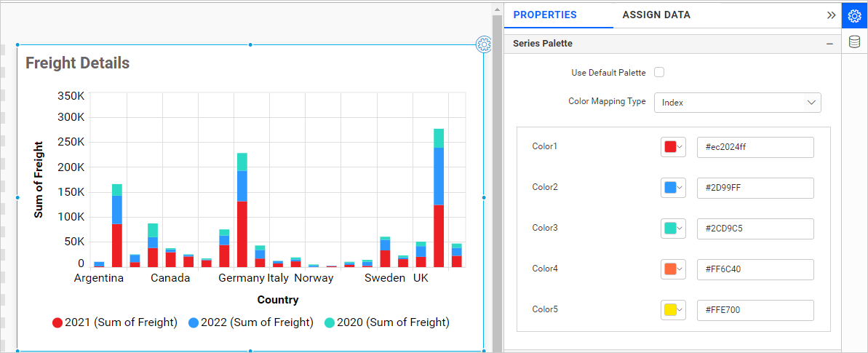Click the Country axis title

pos(278,300)
